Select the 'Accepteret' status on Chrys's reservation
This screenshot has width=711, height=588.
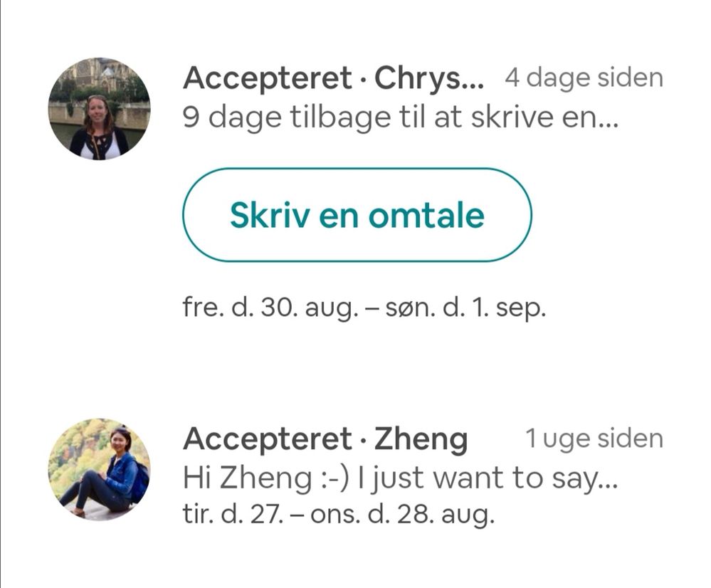(268, 78)
